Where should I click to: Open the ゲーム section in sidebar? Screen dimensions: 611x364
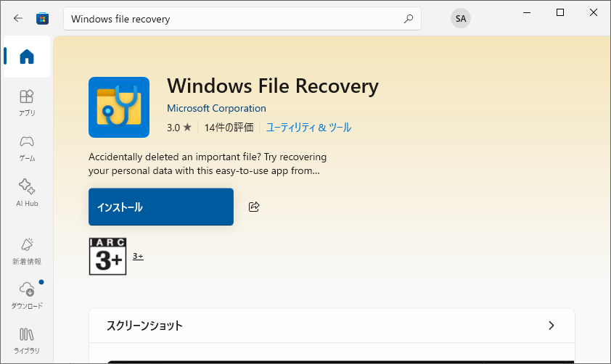(x=27, y=149)
